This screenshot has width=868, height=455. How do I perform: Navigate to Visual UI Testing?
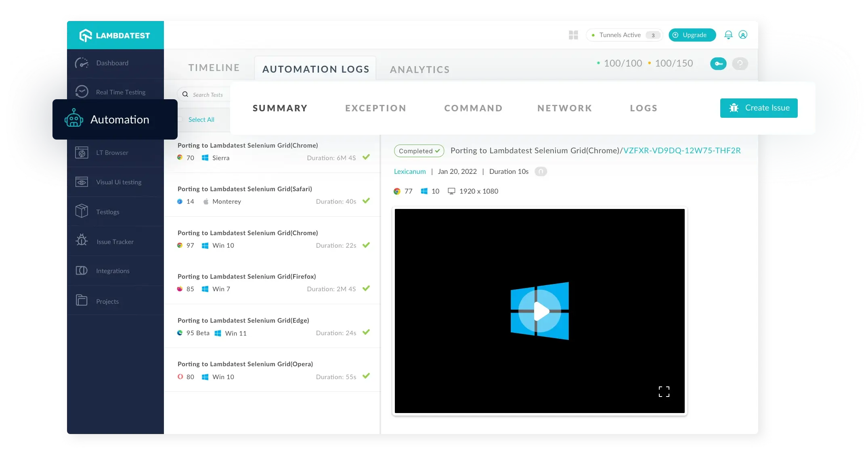[118, 182]
